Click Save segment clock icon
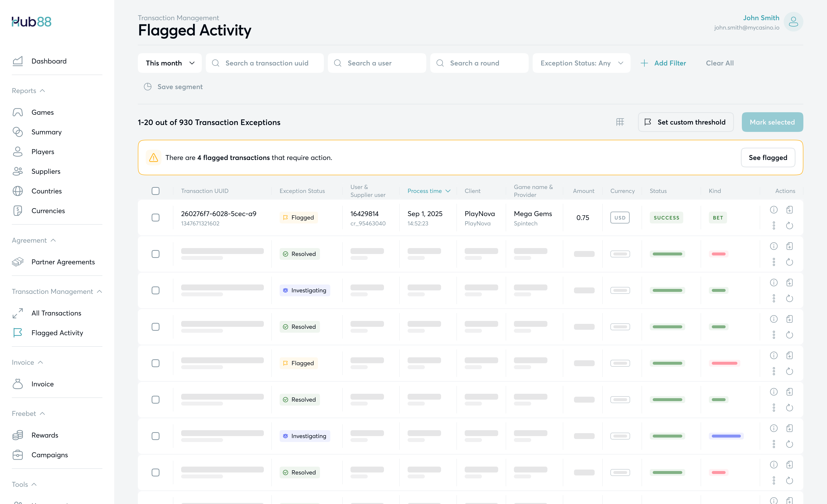This screenshot has width=827, height=504. coord(148,87)
